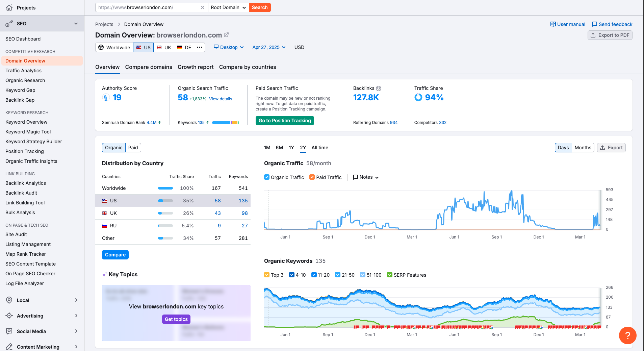Open View details traffic link

(221, 99)
